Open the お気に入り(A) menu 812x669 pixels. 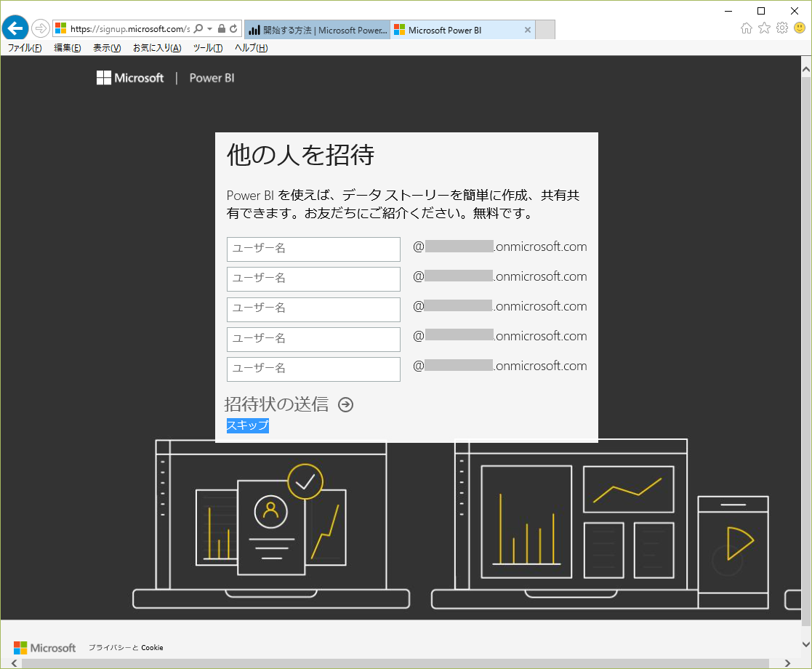(x=157, y=48)
